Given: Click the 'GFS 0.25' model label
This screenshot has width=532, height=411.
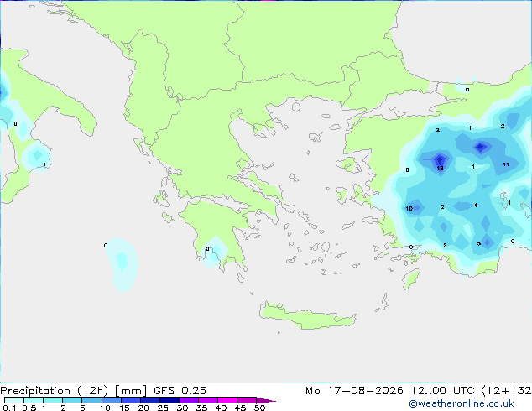Looking at the screenshot, I should click(x=180, y=391).
